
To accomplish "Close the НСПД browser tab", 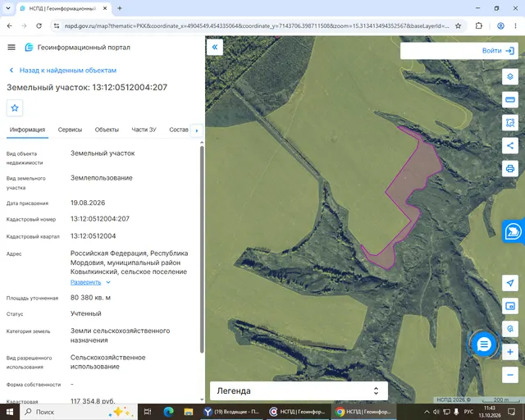I will [x=105, y=8].
